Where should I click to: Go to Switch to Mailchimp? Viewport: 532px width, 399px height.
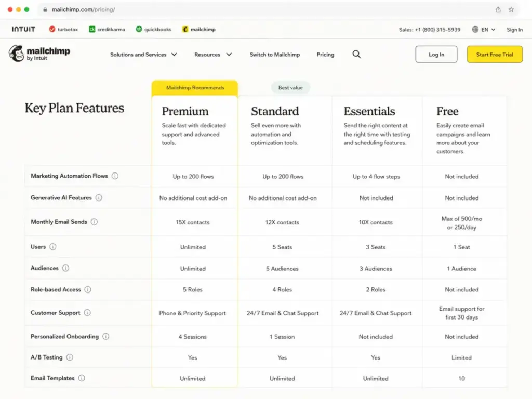click(x=275, y=54)
